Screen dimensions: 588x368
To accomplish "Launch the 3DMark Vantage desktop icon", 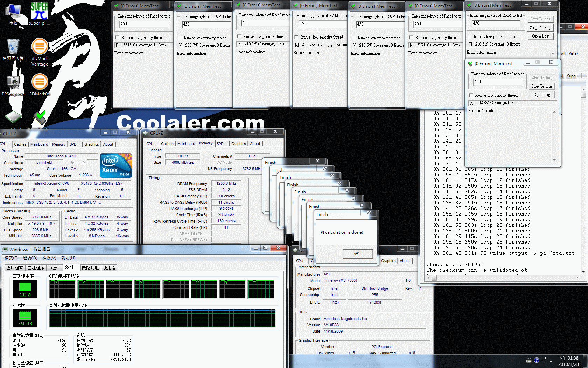I will pos(40,52).
